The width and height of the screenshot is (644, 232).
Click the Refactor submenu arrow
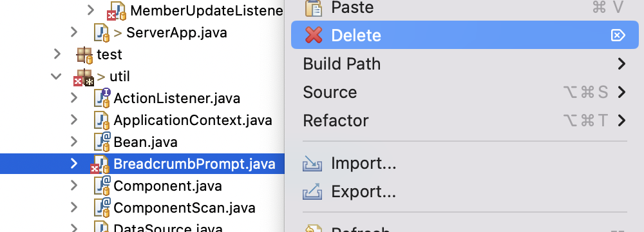click(x=621, y=121)
